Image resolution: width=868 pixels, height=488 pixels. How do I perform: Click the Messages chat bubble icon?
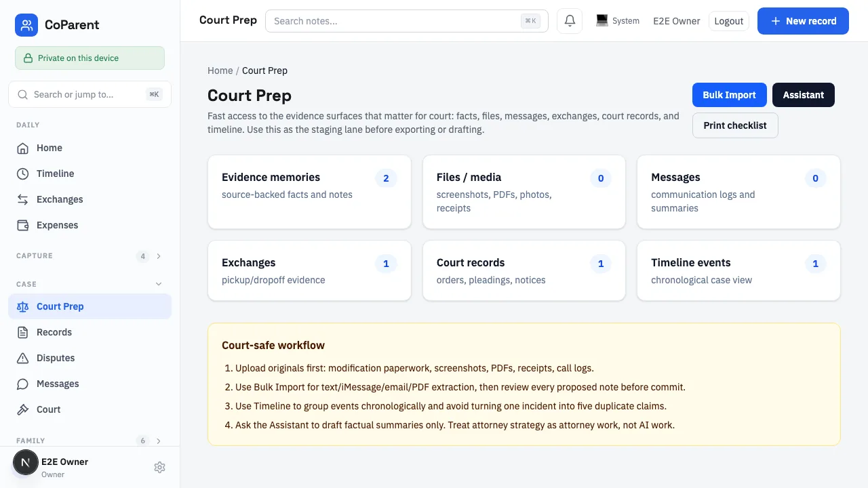23,384
